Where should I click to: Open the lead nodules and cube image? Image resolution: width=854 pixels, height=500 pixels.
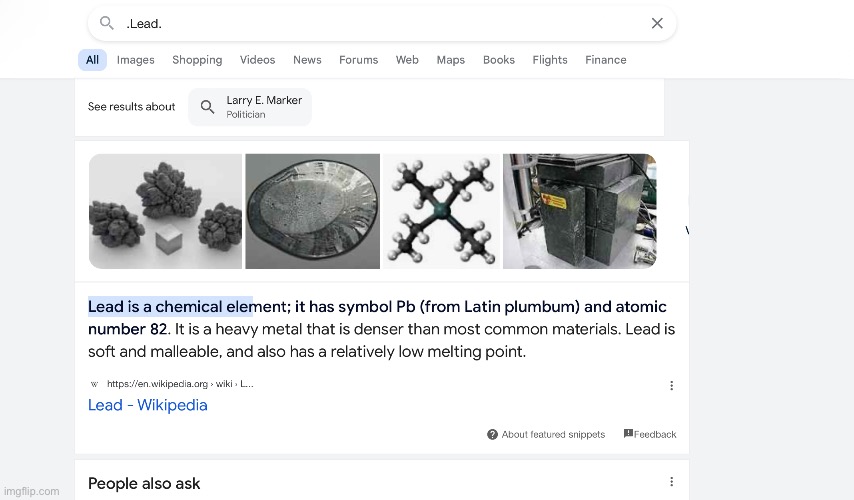click(166, 211)
